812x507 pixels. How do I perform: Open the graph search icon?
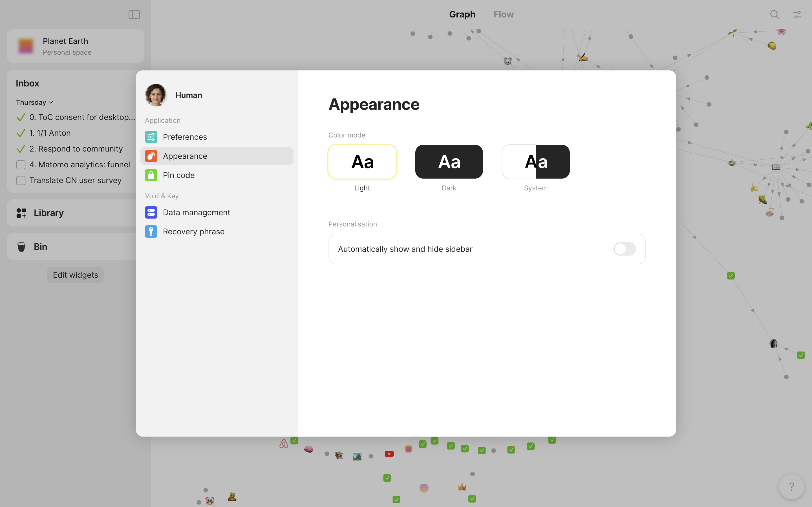tap(775, 14)
